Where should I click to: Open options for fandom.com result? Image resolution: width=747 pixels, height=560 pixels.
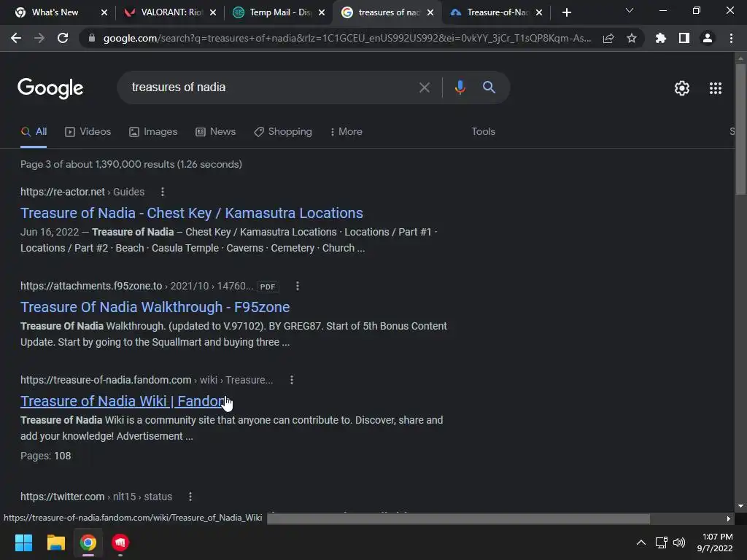(292, 380)
